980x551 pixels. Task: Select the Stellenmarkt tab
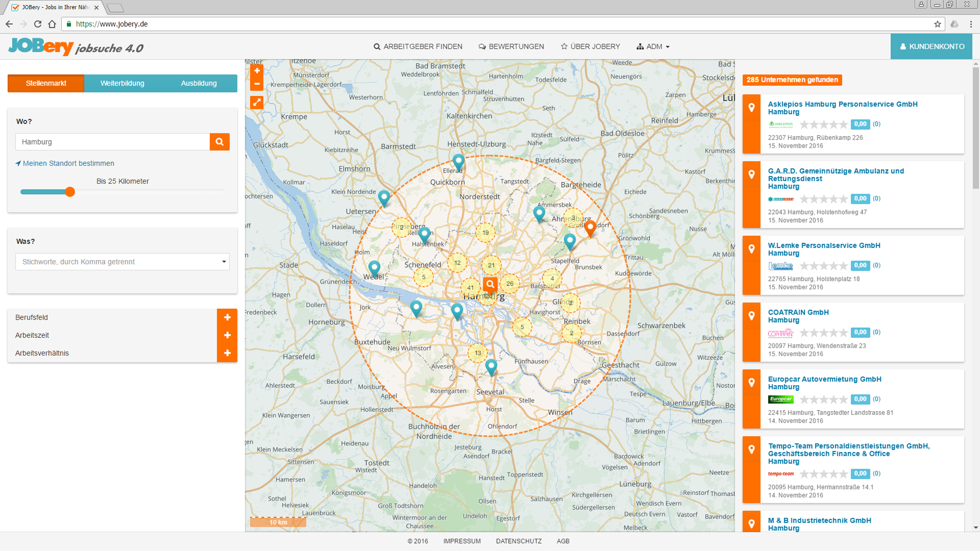[x=46, y=83]
